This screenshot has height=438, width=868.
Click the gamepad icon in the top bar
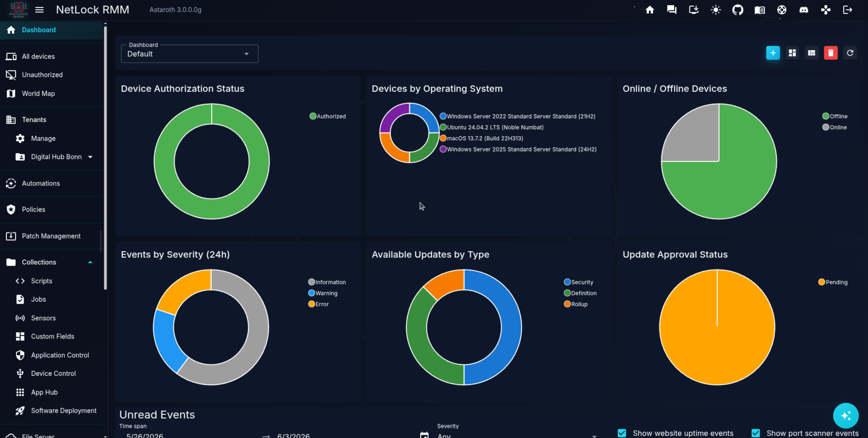(826, 10)
